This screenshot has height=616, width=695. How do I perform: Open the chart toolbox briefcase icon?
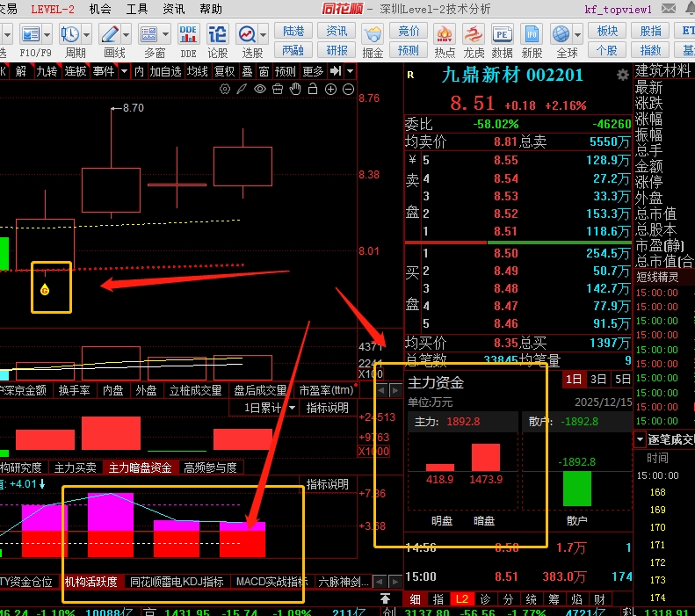coord(278,89)
